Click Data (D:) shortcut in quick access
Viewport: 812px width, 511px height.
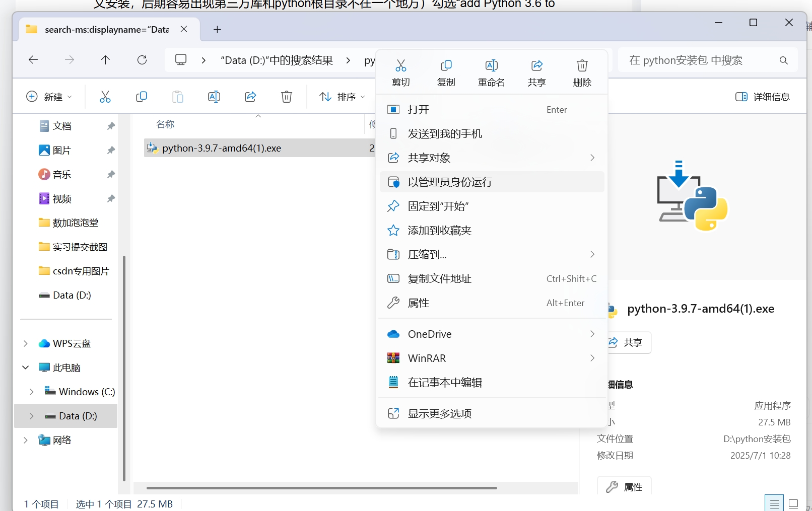tap(64, 295)
